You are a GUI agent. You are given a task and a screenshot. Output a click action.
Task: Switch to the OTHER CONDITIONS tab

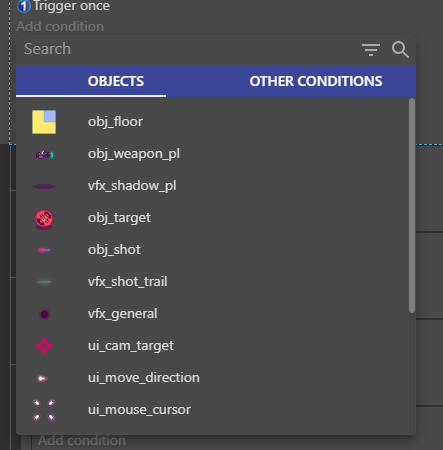pyautogui.click(x=316, y=81)
